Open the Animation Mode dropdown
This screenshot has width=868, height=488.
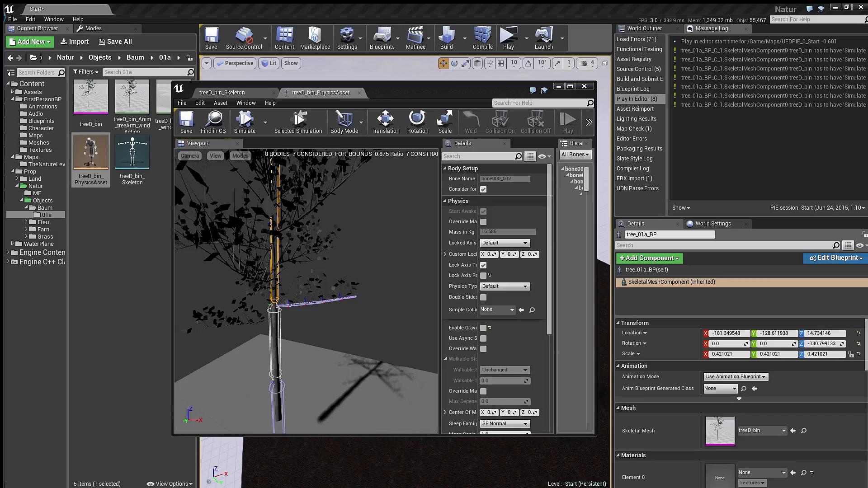click(736, 377)
